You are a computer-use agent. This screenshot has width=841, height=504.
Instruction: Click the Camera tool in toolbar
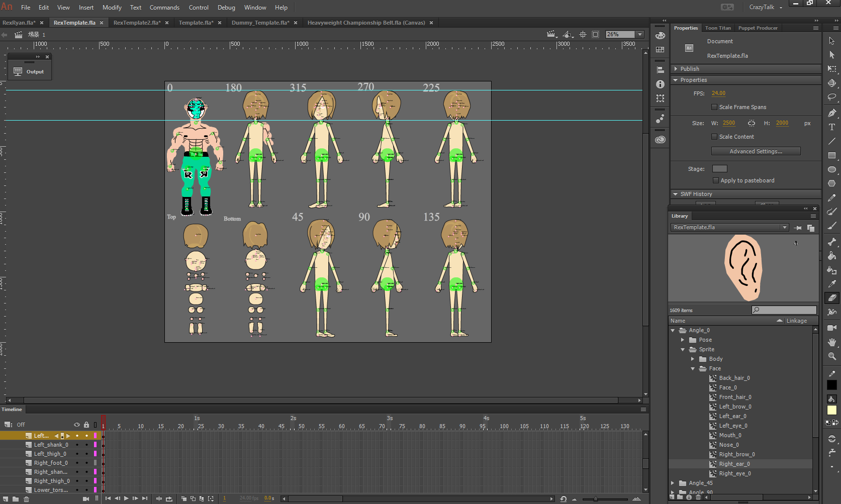(x=832, y=328)
